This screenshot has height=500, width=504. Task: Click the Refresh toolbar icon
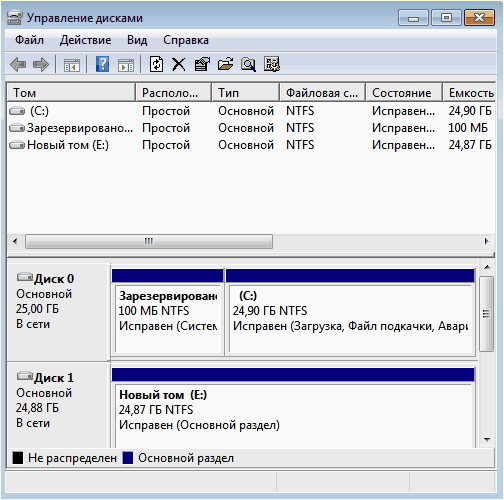click(x=156, y=64)
